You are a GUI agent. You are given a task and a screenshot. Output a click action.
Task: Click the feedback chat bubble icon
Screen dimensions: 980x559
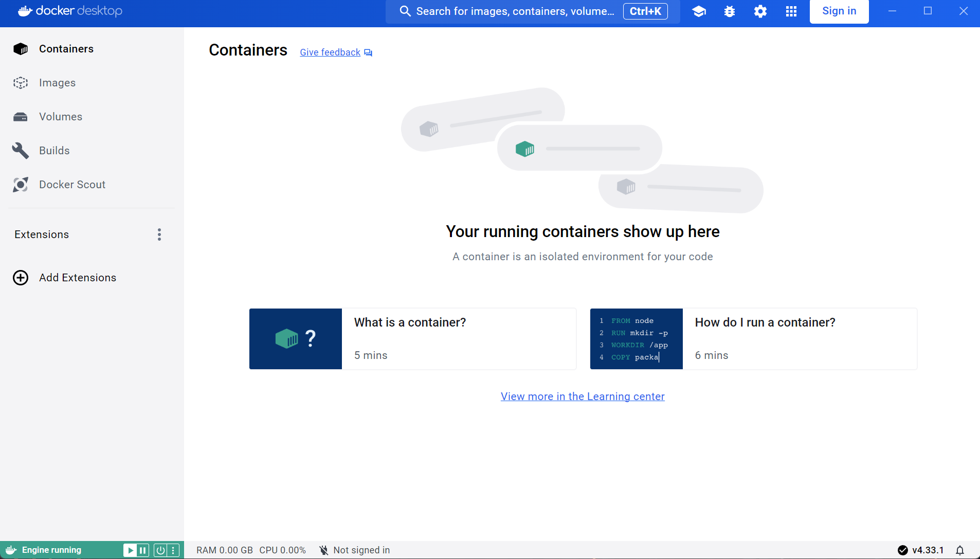coord(368,53)
